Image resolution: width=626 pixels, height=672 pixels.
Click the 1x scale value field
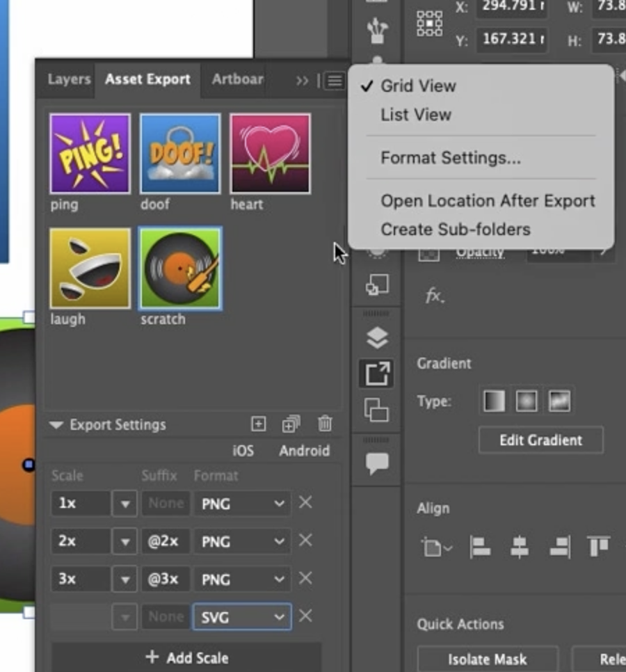80,504
